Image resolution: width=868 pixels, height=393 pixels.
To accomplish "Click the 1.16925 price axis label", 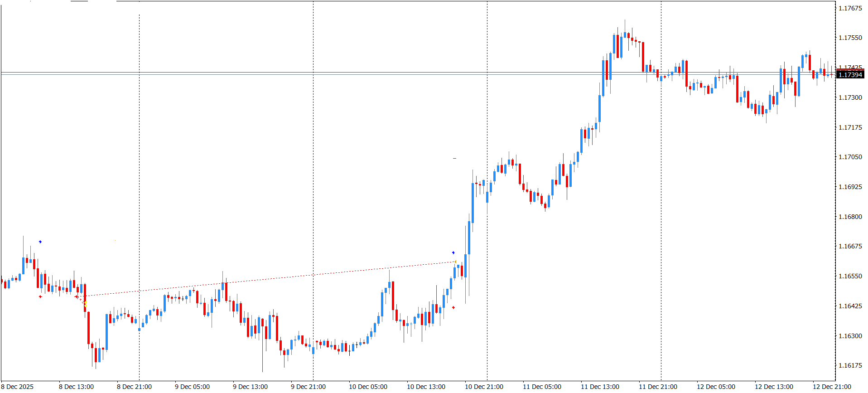I will coord(850,187).
